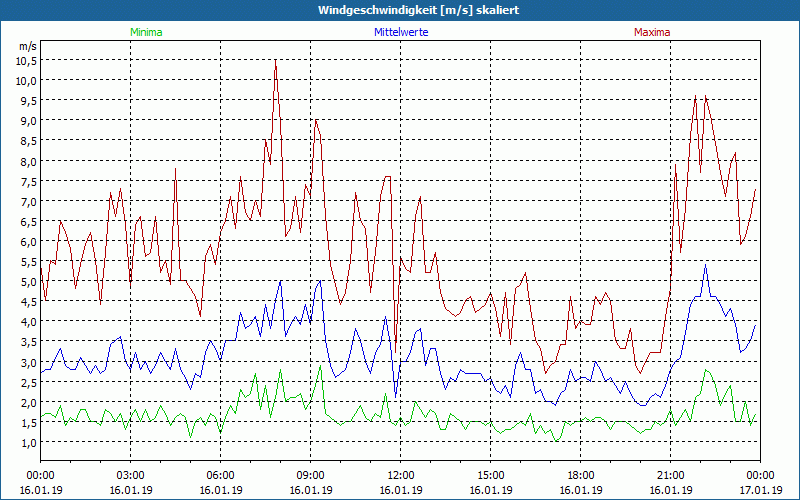The image size is (800, 500).
Task: Click the chart title 'Windgeschwindigkeit [m/s] skaliert'
Action: [418, 10]
